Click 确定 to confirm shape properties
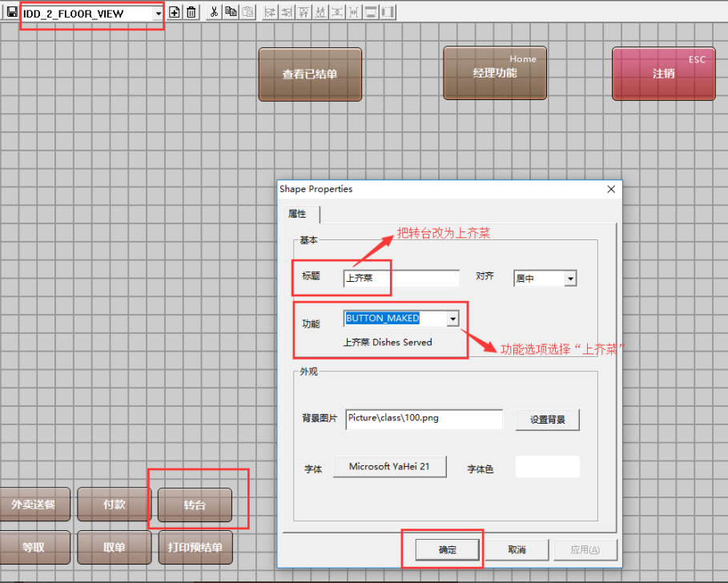 [x=447, y=549]
